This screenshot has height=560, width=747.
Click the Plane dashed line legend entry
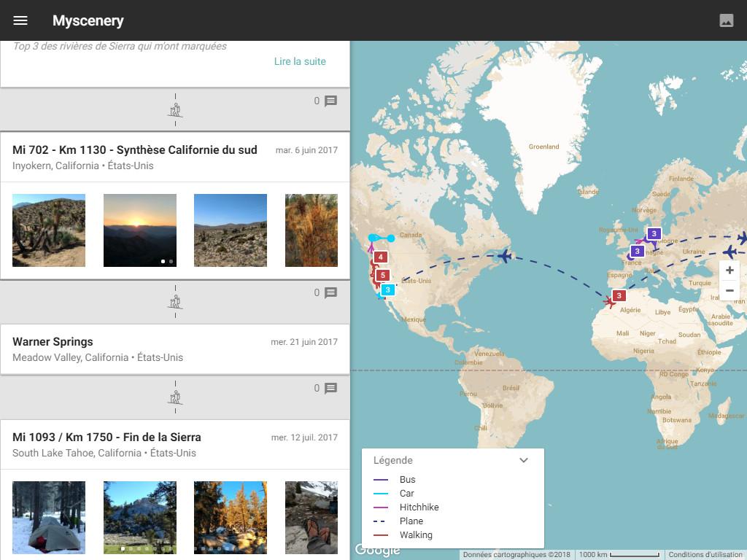pos(411,521)
